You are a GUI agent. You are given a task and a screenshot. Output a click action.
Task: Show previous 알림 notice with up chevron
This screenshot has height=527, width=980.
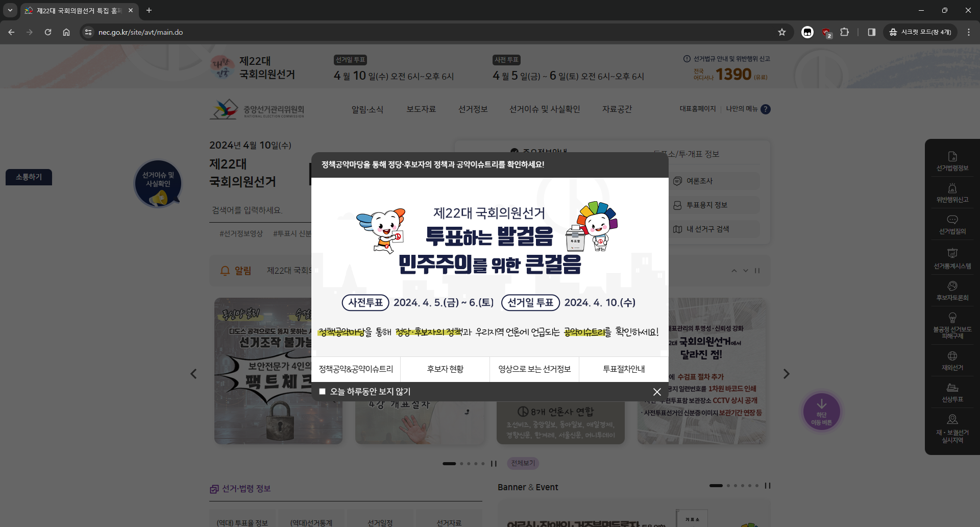[x=734, y=271]
